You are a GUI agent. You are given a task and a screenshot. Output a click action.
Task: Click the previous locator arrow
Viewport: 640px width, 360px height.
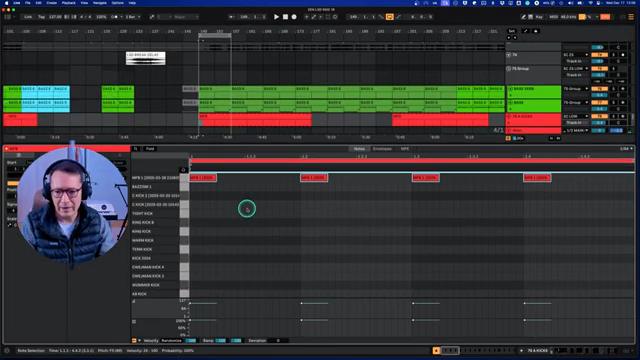click(509, 38)
